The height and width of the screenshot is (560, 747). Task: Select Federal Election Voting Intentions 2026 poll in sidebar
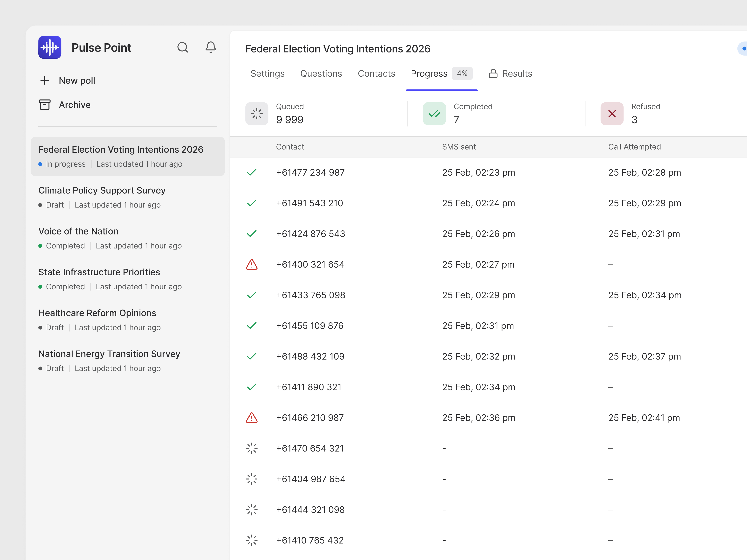tap(128, 156)
